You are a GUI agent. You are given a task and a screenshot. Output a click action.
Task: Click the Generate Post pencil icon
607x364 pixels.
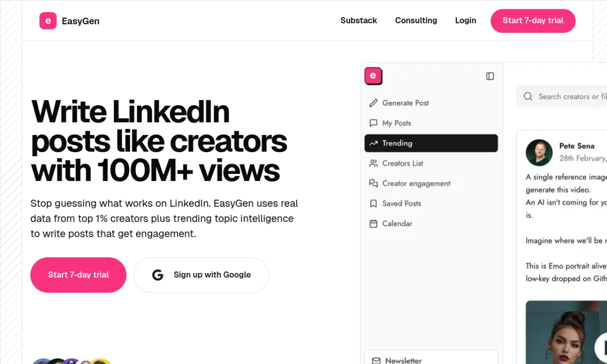374,103
